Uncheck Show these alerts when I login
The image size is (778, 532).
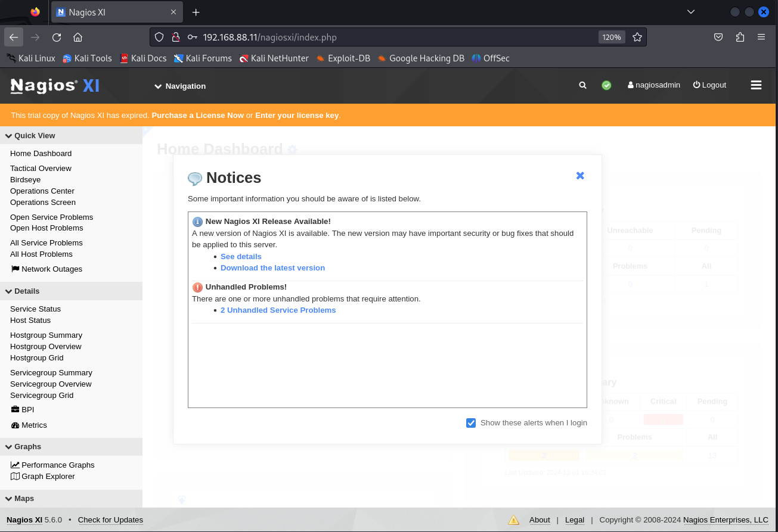471,423
